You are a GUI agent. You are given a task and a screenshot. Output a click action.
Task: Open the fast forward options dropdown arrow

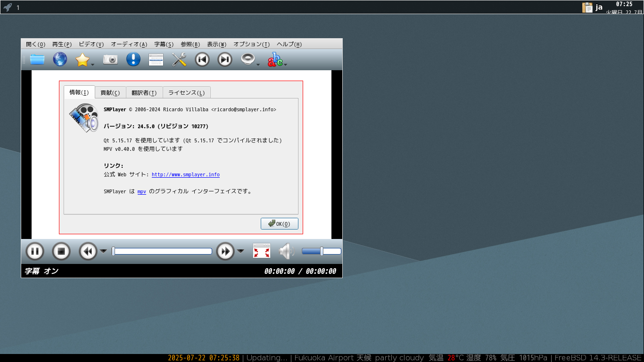click(x=240, y=251)
